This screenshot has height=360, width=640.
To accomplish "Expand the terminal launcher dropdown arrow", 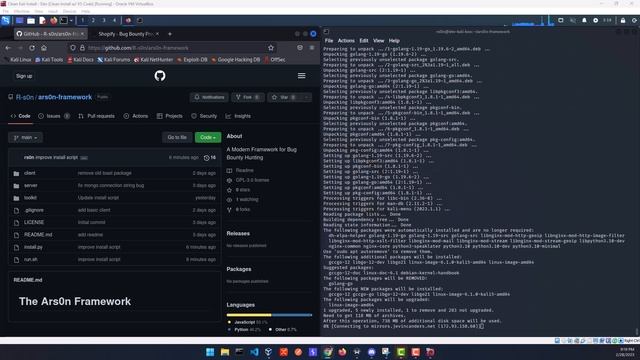I will click(71, 20).
